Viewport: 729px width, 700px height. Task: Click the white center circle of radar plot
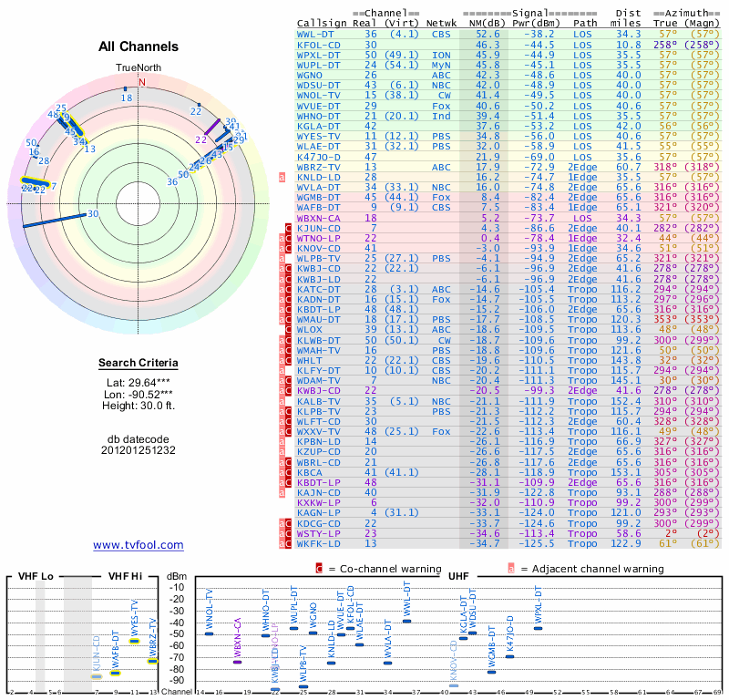[x=141, y=201]
